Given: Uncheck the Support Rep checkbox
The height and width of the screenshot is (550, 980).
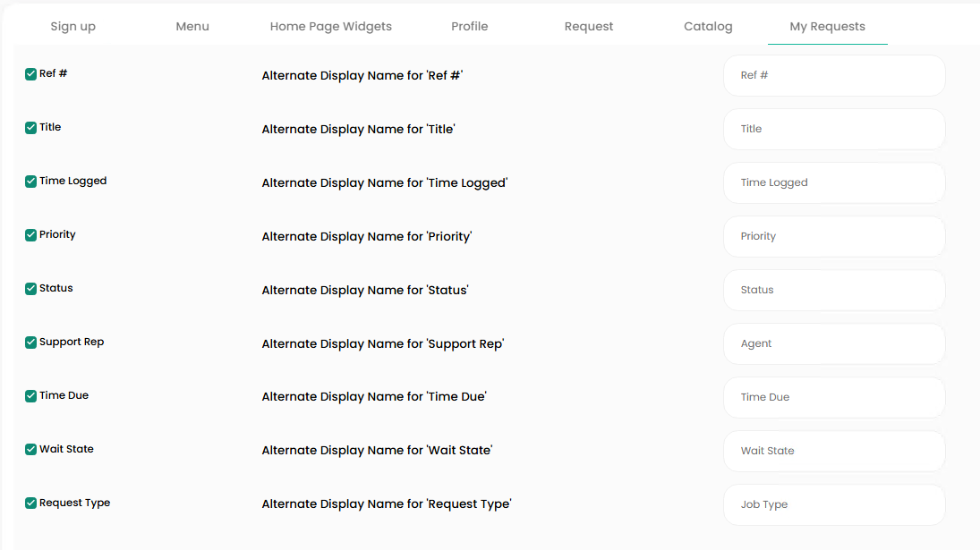Looking at the screenshot, I should click(x=31, y=343).
